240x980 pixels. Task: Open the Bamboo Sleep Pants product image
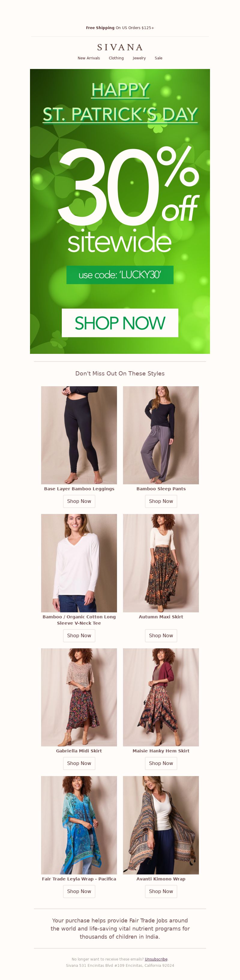(x=161, y=435)
